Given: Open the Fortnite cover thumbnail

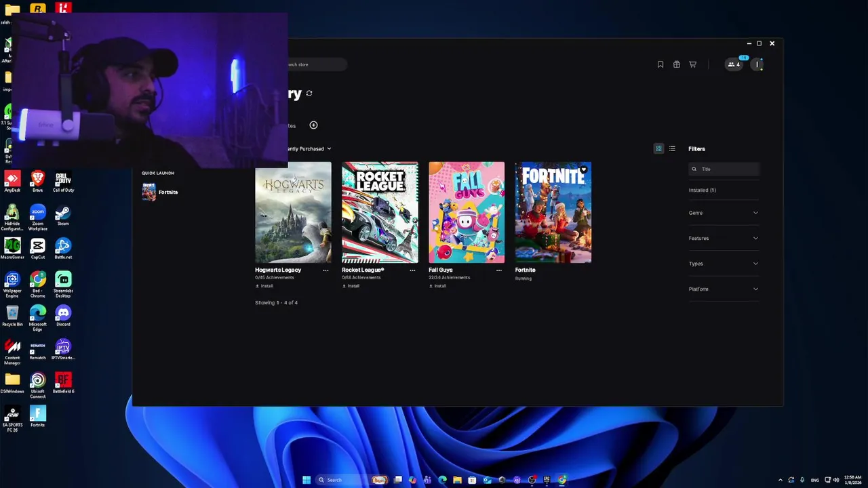Looking at the screenshot, I should 553,212.
